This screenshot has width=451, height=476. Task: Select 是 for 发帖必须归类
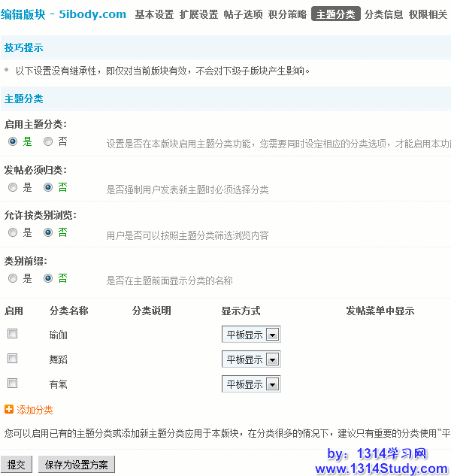12,187
